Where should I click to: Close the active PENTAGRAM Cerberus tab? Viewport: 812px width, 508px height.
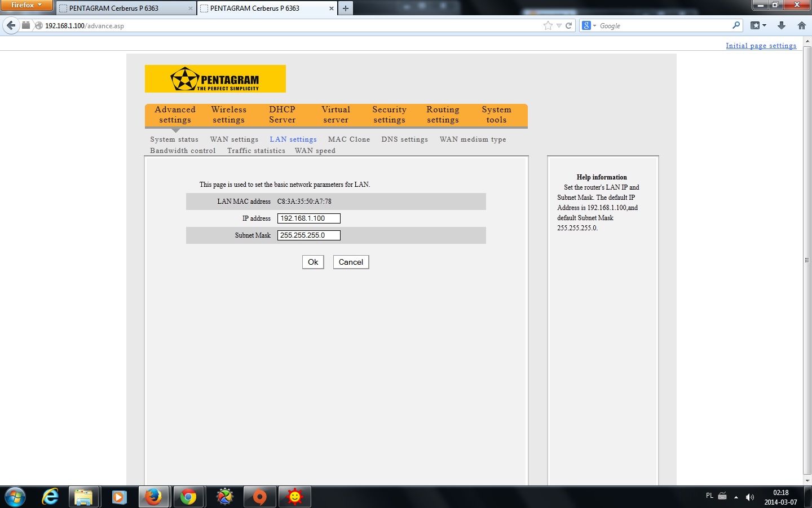[x=332, y=8]
